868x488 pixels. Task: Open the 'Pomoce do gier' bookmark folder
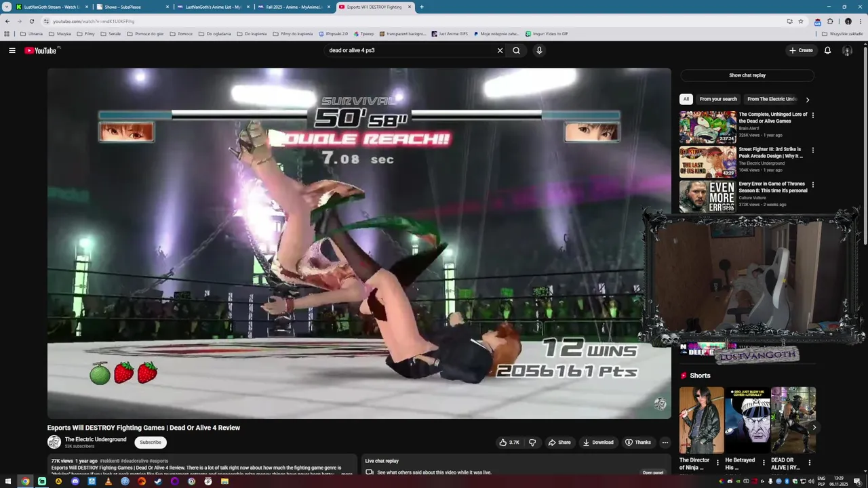[145, 33]
